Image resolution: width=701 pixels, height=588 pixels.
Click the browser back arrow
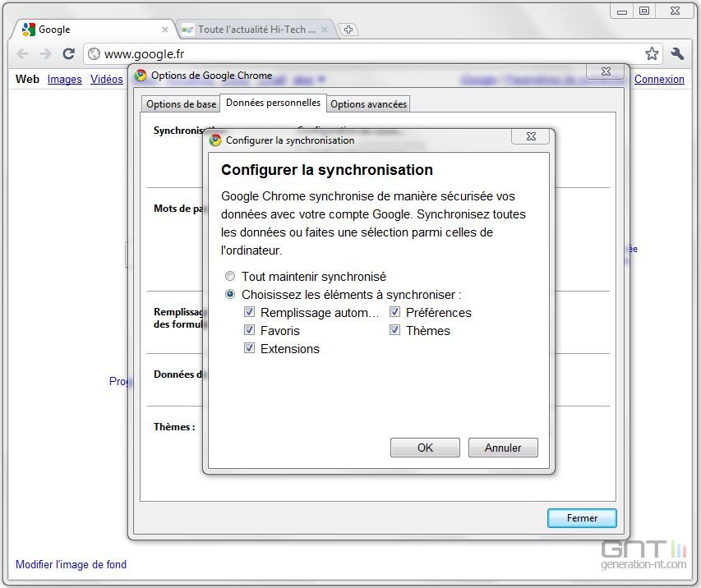(22, 54)
